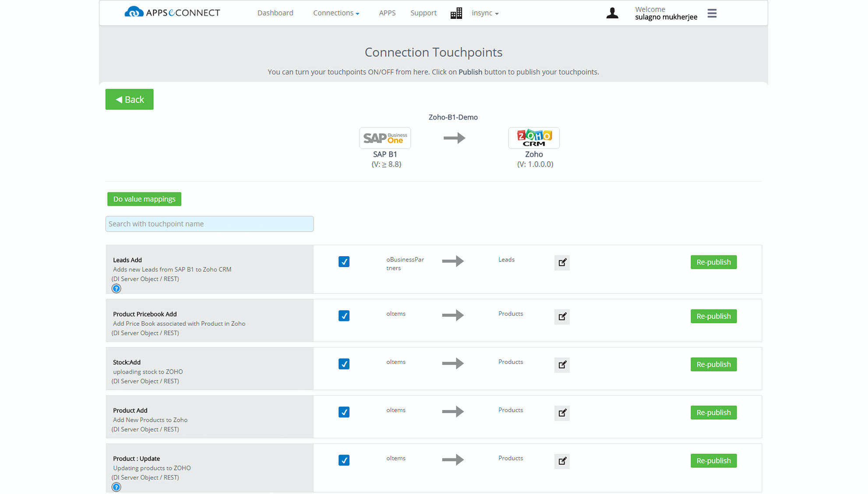Re-publish the Leads Add touchpoint
868x494 pixels.
(713, 262)
